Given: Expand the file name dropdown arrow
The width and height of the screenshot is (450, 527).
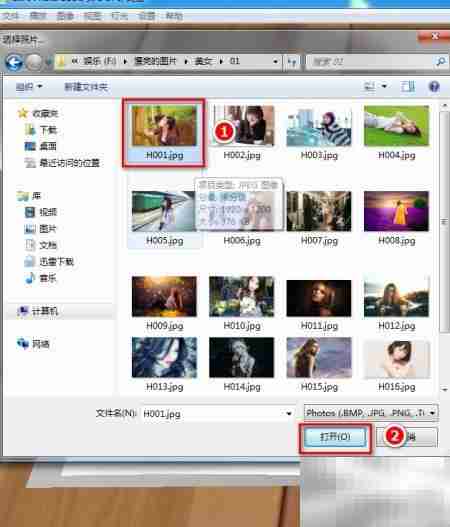Looking at the screenshot, I should tap(289, 413).
